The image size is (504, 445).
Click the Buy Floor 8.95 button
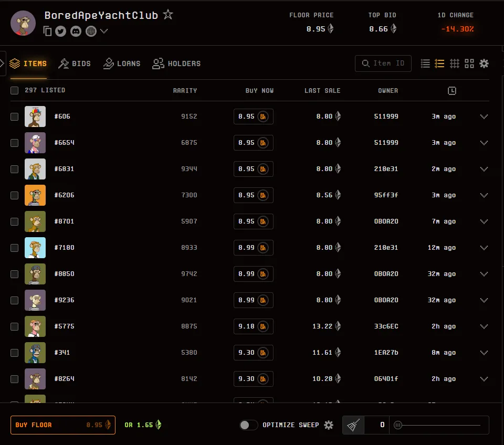pos(63,425)
